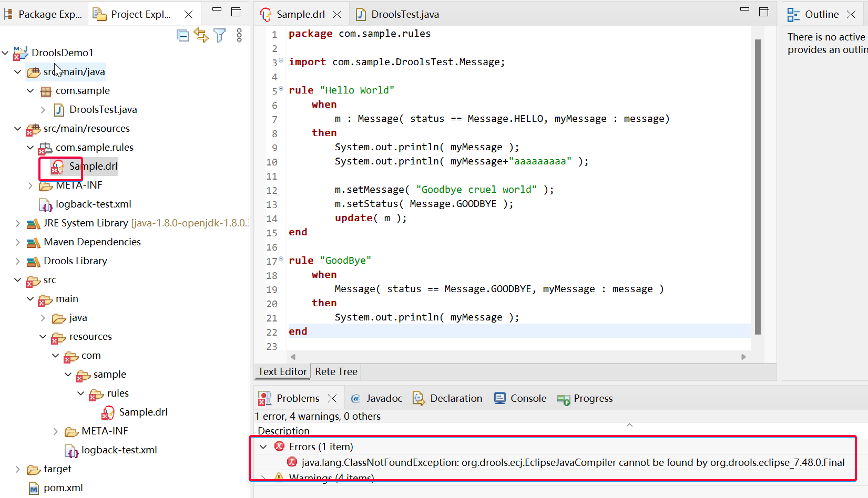Open the Console view tab
Viewport: 868px width, 498px height.
click(x=520, y=399)
